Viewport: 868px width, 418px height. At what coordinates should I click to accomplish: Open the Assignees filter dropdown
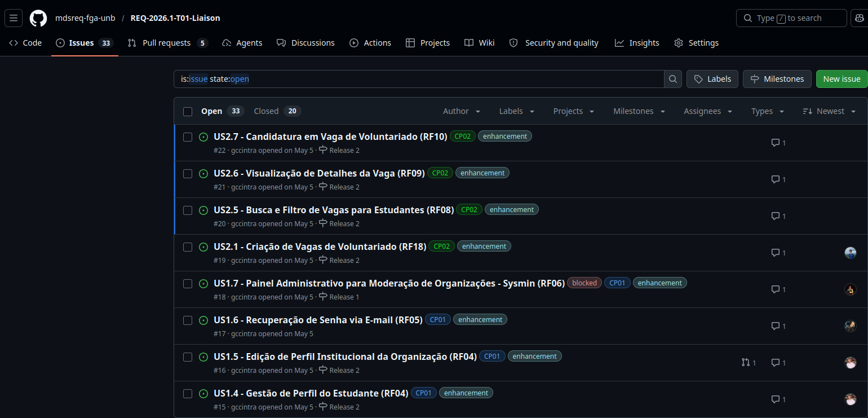click(708, 111)
